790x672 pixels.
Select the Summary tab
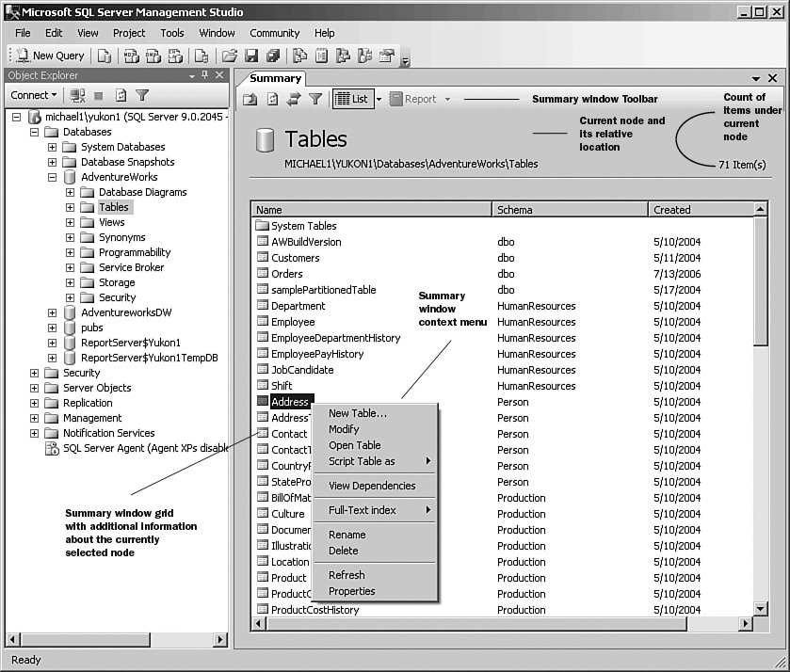(276, 78)
